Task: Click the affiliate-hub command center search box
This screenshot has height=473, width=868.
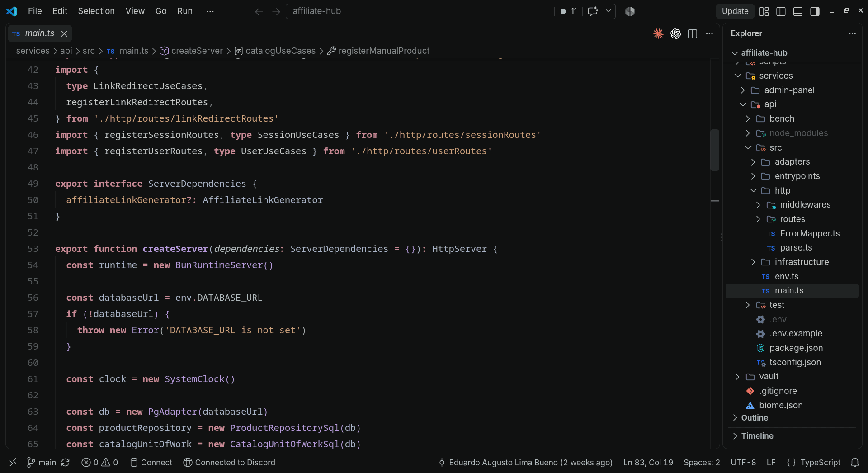Action: point(420,11)
